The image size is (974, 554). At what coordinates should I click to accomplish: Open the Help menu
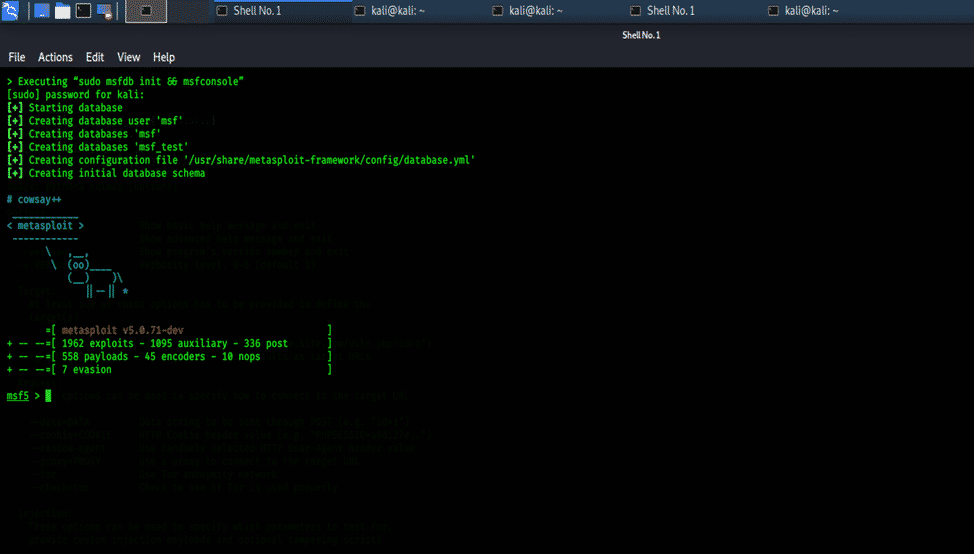coord(164,57)
